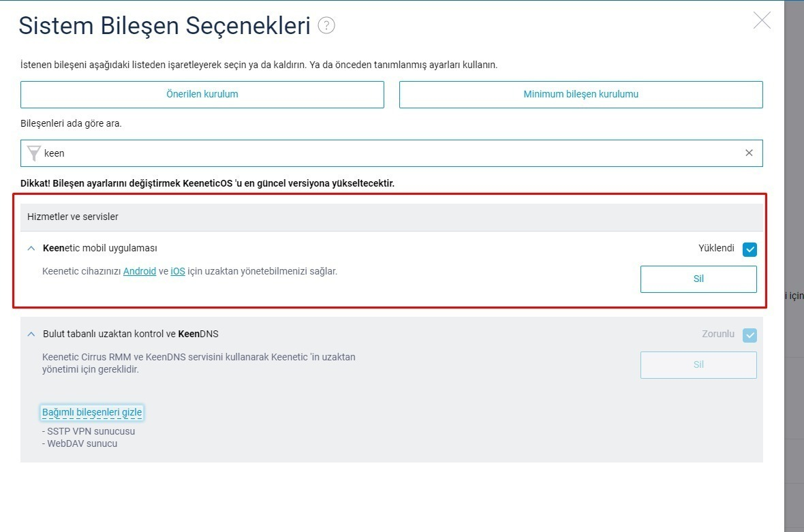
Task: Open the help question mark icon beside title
Action: (326, 25)
